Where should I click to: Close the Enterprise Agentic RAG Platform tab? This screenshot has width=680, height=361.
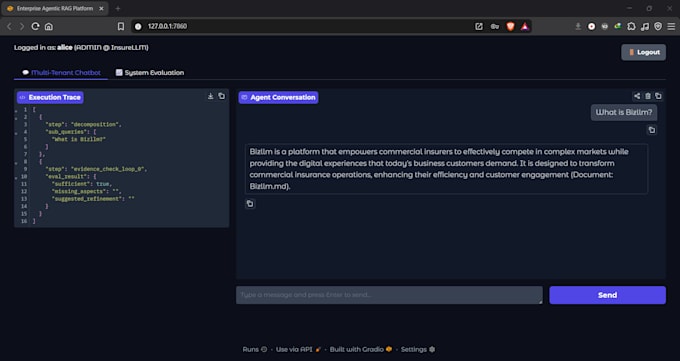(101, 8)
